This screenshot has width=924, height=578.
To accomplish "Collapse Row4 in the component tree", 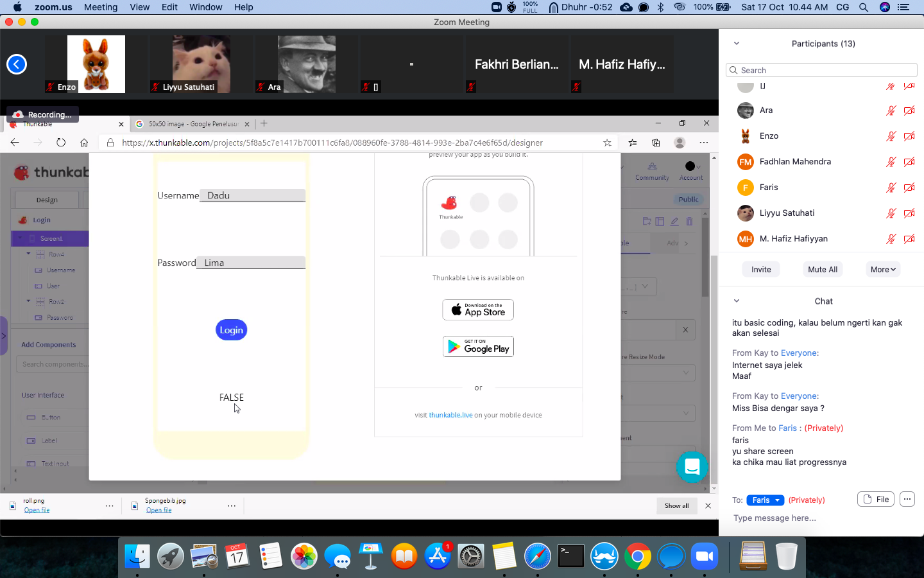I will point(28,254).
